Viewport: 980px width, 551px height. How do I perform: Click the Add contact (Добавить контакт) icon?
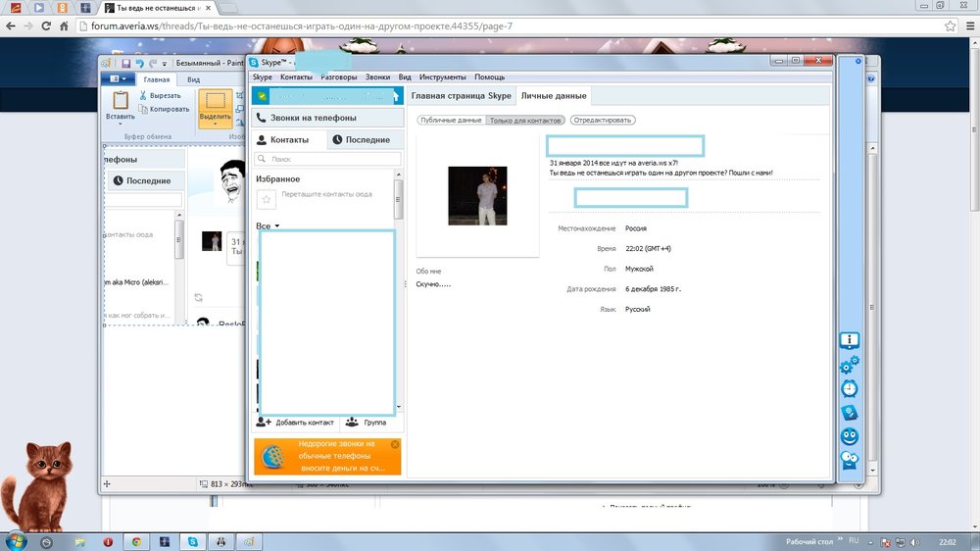click(x=264, y=422)
